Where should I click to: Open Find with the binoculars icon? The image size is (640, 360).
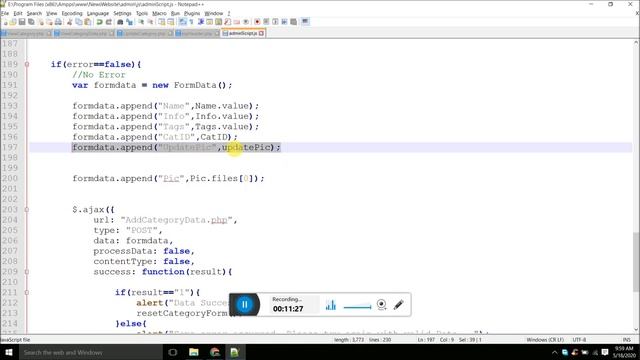tap(120, 22)
